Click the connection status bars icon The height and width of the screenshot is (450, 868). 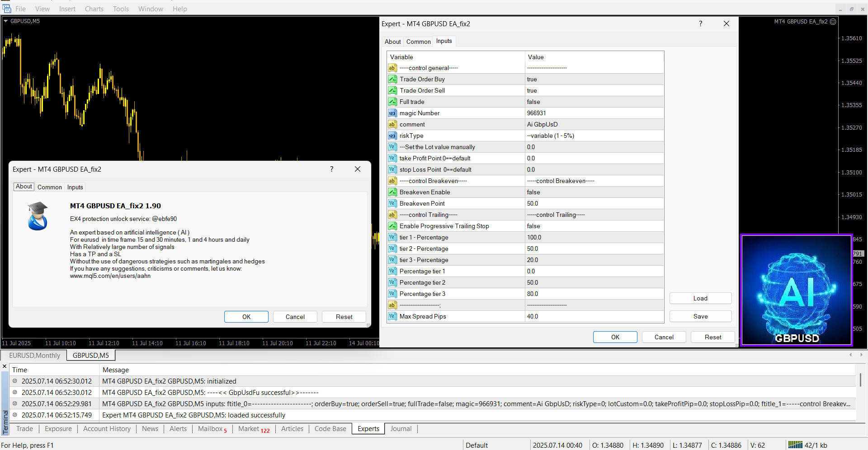pyautogui.click(x=795, y=445)
